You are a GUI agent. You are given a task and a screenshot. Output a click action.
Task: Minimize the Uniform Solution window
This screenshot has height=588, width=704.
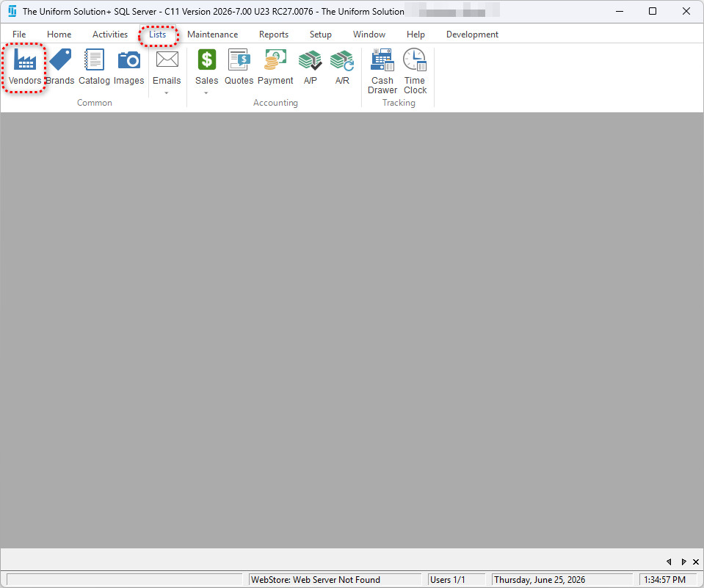(620, 11)
